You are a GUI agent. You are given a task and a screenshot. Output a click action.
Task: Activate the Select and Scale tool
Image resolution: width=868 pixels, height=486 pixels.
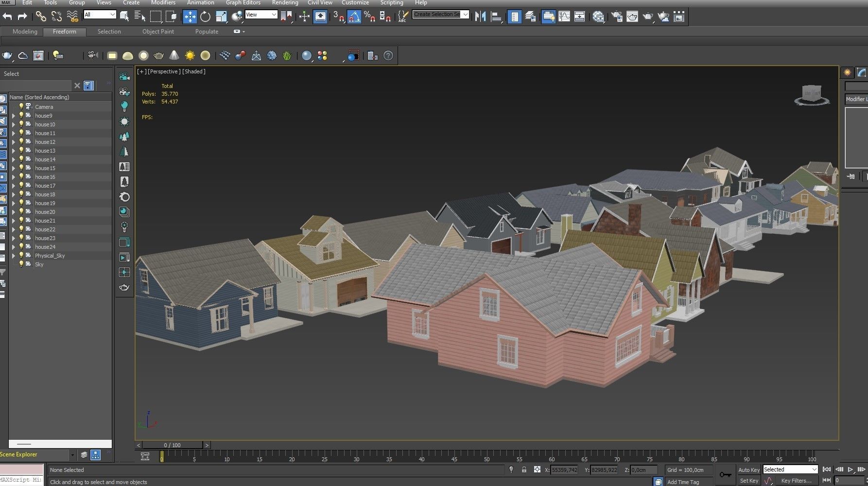click(x=221, y=17)
